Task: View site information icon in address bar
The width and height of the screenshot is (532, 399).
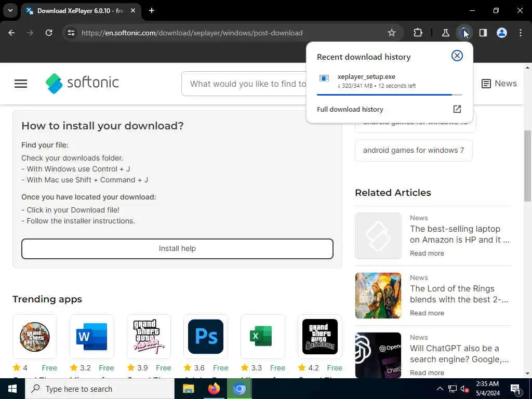Action: (71, 33)
